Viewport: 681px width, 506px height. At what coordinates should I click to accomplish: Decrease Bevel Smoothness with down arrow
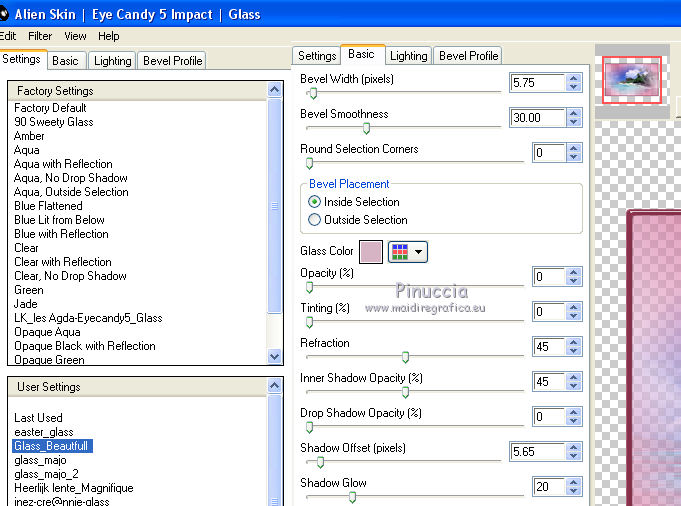point(574,122)
